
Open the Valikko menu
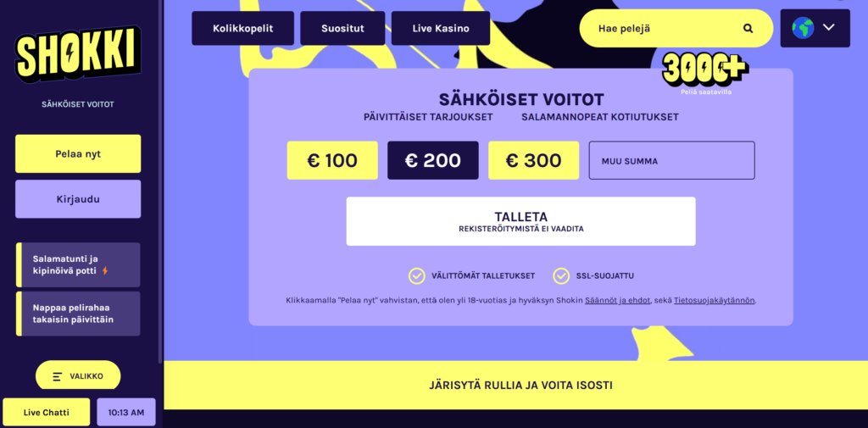point(78,376)
